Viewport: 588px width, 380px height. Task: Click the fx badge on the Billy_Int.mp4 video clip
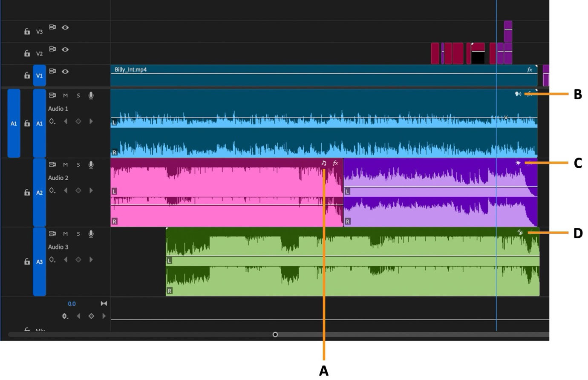[530, 69]
